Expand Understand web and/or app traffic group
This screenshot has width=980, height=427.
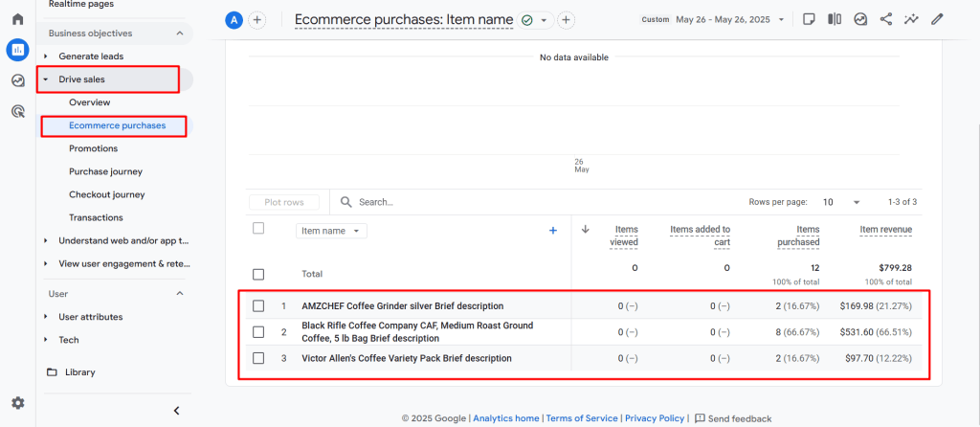pyautogui.click(x=46, y=240)
